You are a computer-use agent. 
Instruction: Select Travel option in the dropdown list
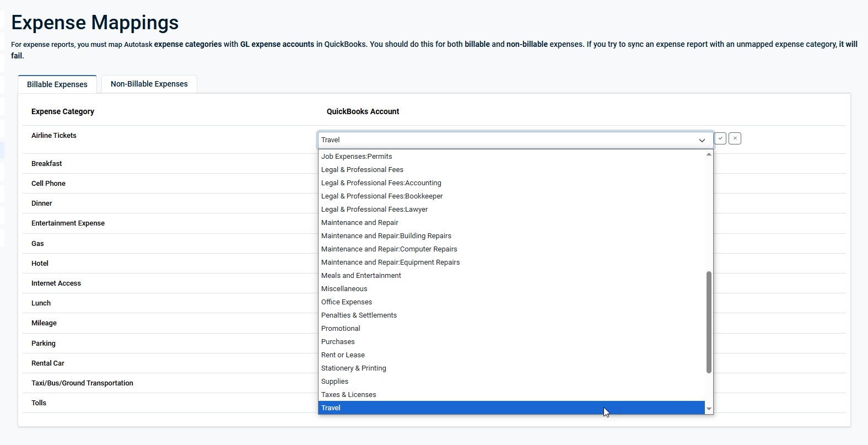point(331,408)
